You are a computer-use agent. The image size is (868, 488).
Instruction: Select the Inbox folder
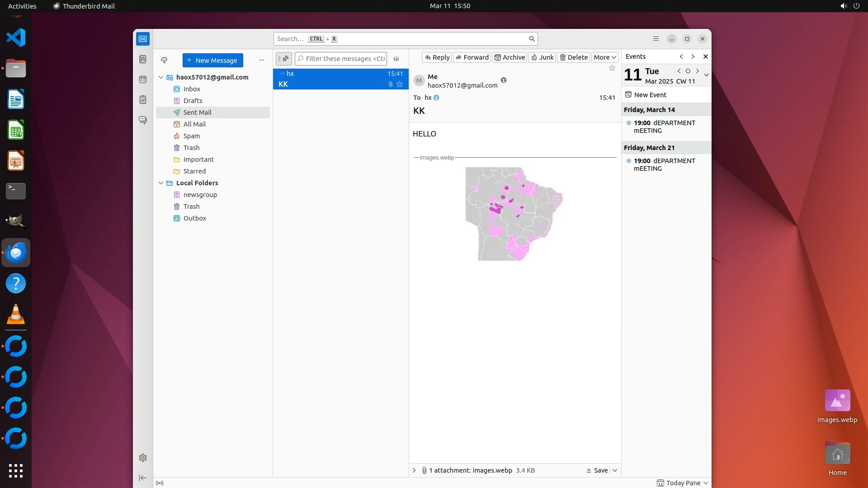tap(192, 89)
